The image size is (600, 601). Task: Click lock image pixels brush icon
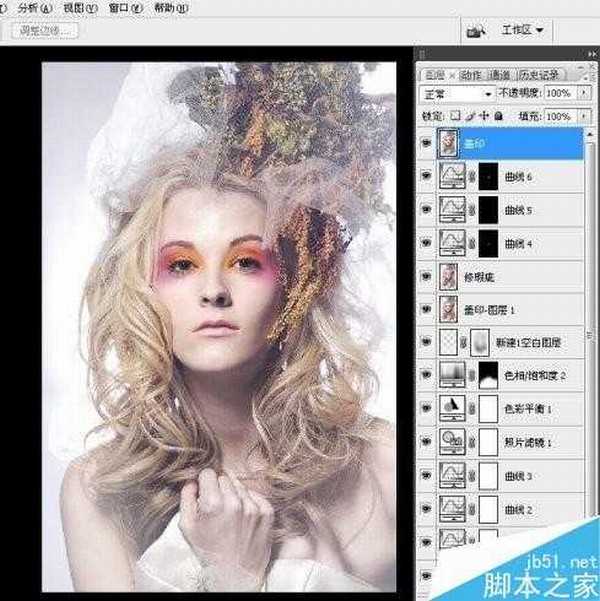click(470, 118)
